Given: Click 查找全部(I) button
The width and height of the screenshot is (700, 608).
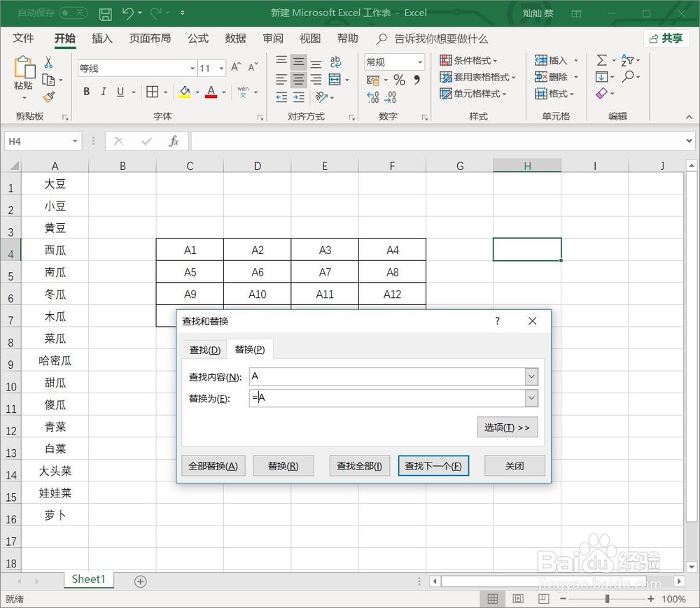Looking at the screenshot, I should click(359, 466).
